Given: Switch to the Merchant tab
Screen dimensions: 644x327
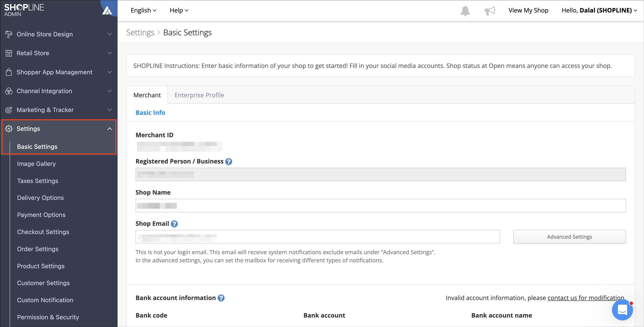Looking at the screenshot, I should tap(147, 95).
